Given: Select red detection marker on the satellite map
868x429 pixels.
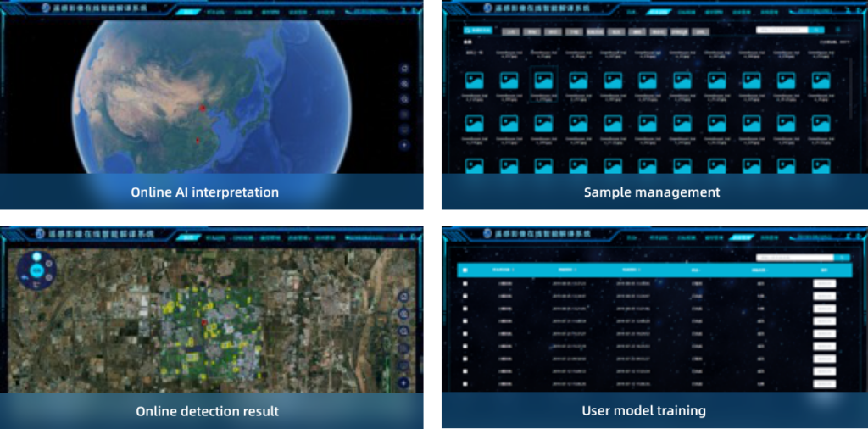Looking at the screenshot, I should 204,321.
